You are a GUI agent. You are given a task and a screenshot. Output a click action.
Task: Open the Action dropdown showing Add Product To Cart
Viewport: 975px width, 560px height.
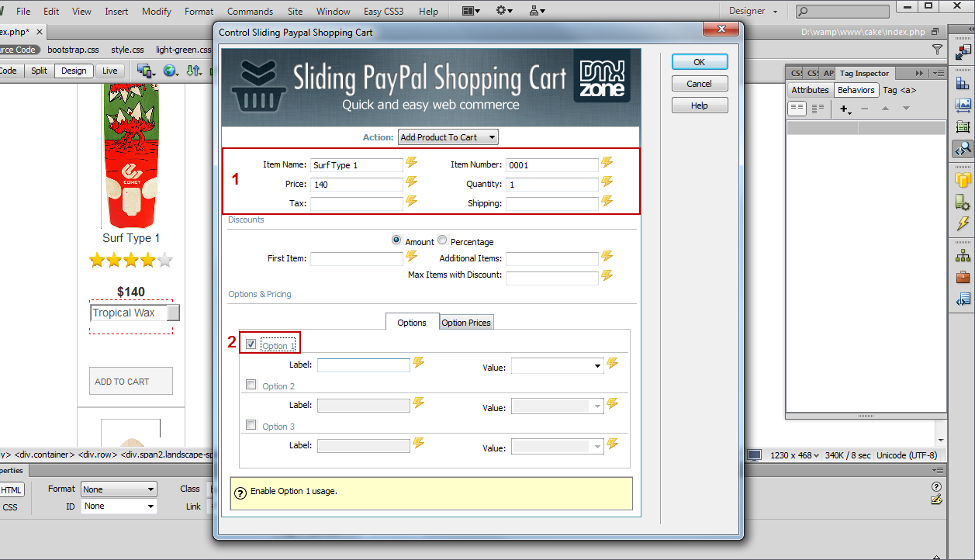pyautogui.click(x=448, y=137)
